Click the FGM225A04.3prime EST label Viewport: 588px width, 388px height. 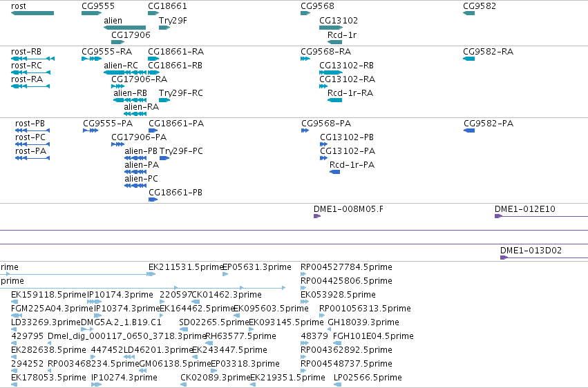[52, 309]
